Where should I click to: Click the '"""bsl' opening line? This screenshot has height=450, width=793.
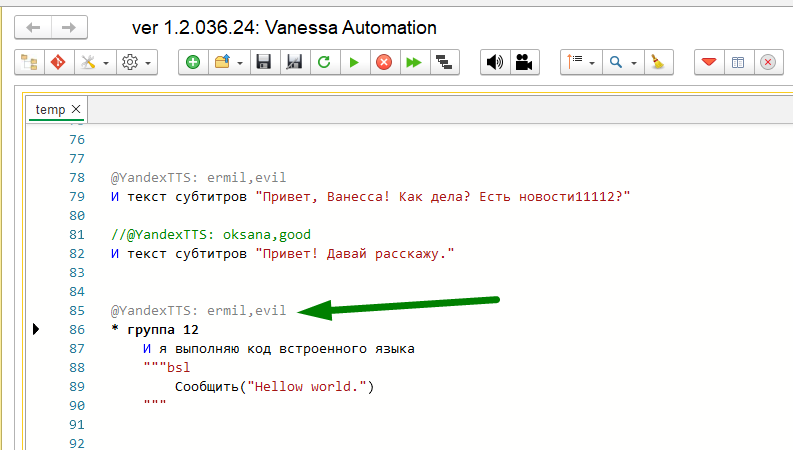[x=166, y=368]
